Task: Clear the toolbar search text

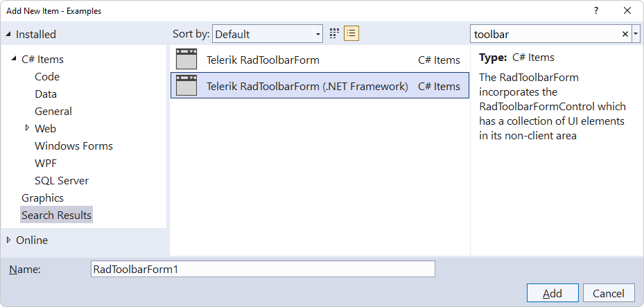Action: 625,34
